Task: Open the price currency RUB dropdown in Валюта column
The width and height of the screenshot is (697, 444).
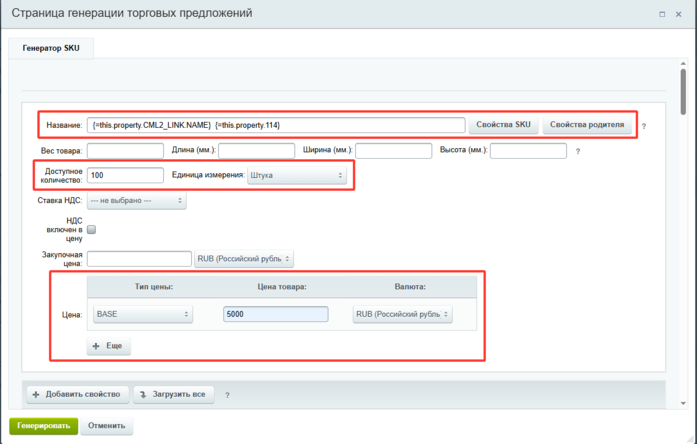Action: coord(402,314)
